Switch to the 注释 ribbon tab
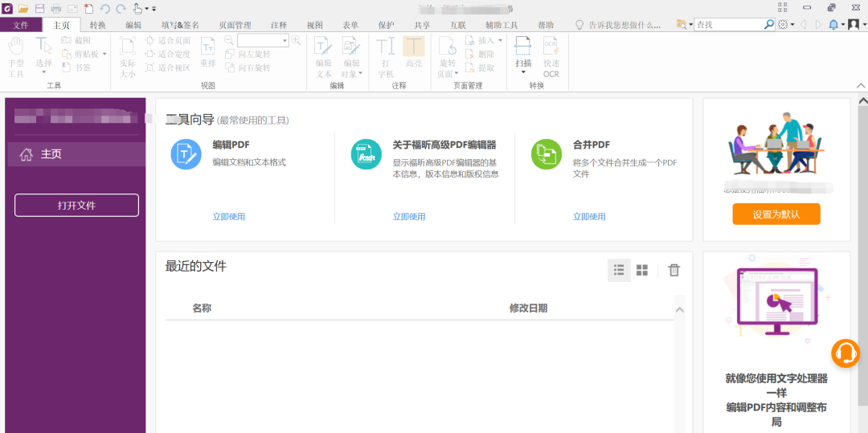The height and width of the screenshot is (433, 868). coord(279,25)
